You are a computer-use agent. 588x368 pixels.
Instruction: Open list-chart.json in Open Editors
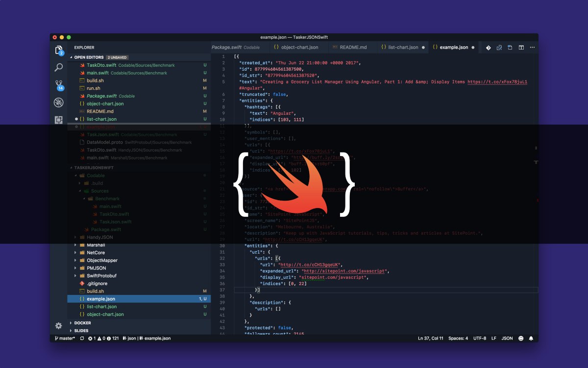(139, 119)
